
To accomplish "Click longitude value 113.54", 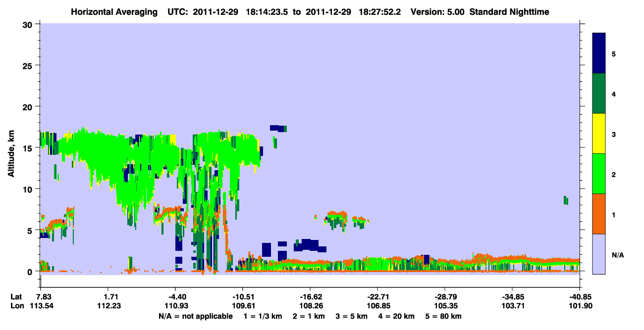I will pos(41,306).
